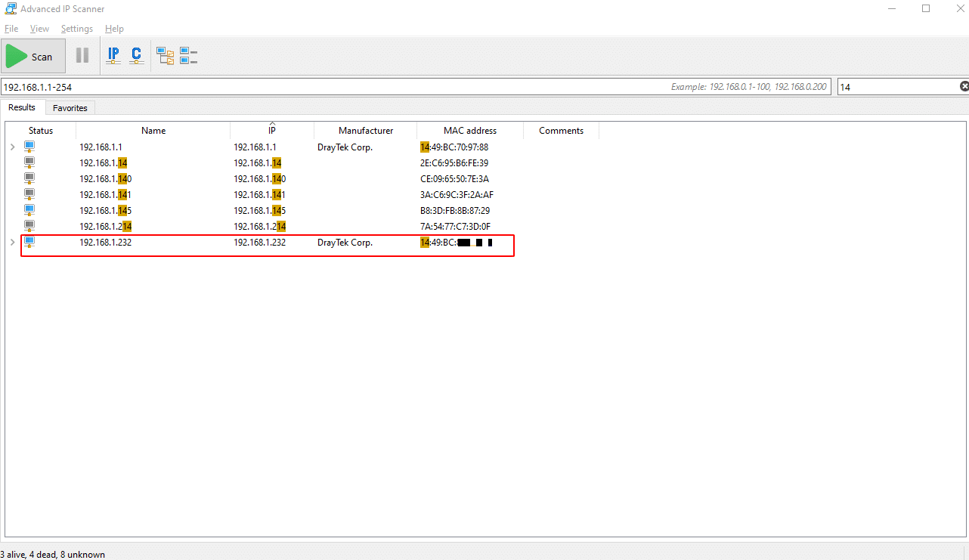Click MAC address 2E:C6:95:B6:FE:39
969x560 pixels.
coord(454,163)
